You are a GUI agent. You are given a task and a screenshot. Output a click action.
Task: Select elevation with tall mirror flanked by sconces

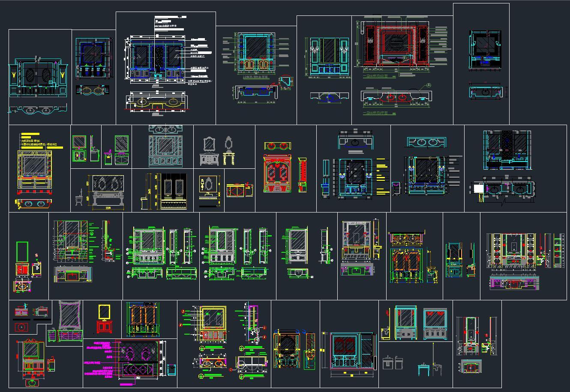coord(329,56)
